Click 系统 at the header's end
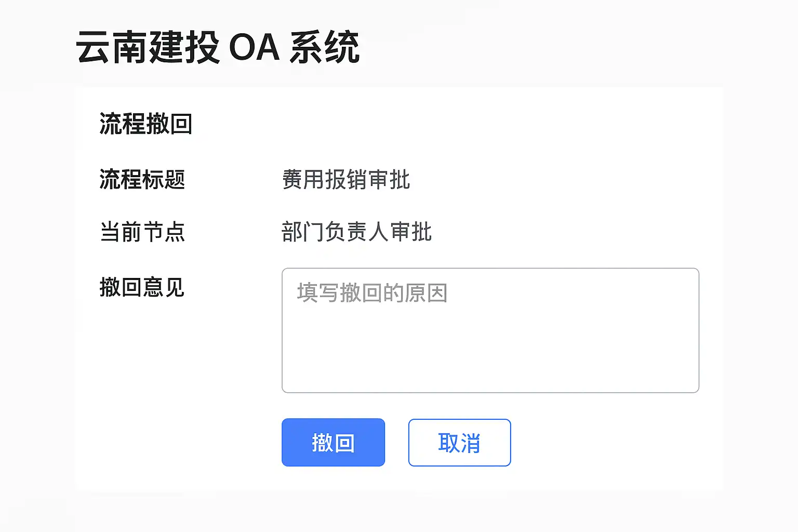 coord(325,47)
